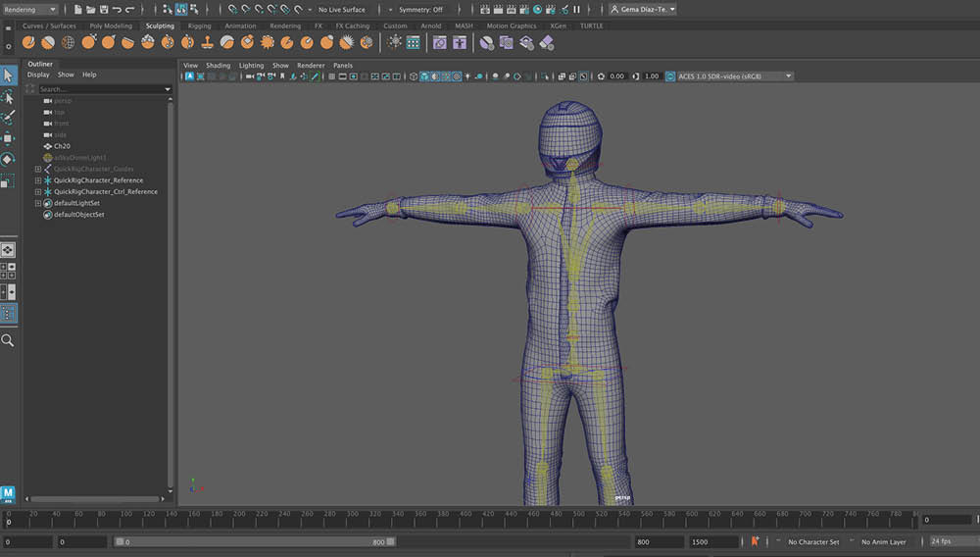Open the Rendering workspace menu-set dropdown
This screenshot has height=557, width=980.
31,10
